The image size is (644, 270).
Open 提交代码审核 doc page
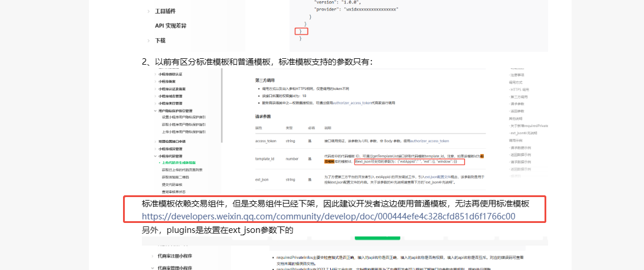(172, 184)
